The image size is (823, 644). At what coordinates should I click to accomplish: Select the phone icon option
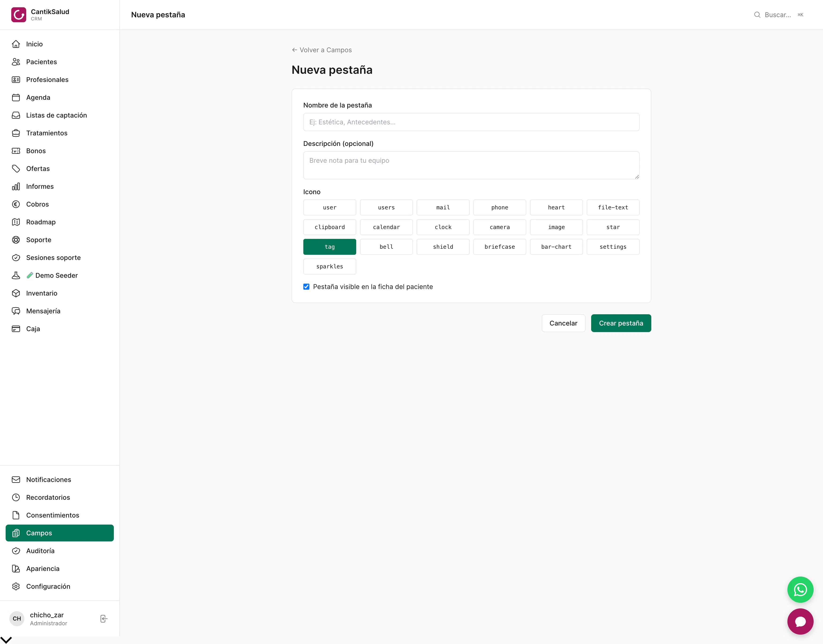tap(500, 207)
